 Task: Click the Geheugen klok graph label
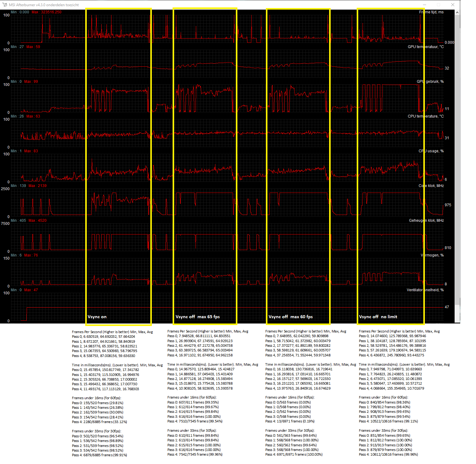click(x=426, y=221)
